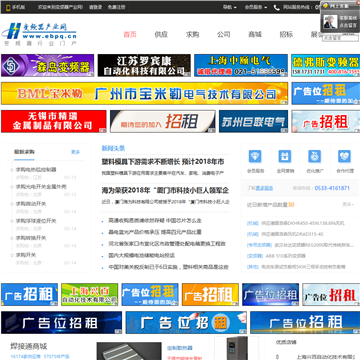Open headline 塑料模具下游需求不断增长

(x=163, y=162)
